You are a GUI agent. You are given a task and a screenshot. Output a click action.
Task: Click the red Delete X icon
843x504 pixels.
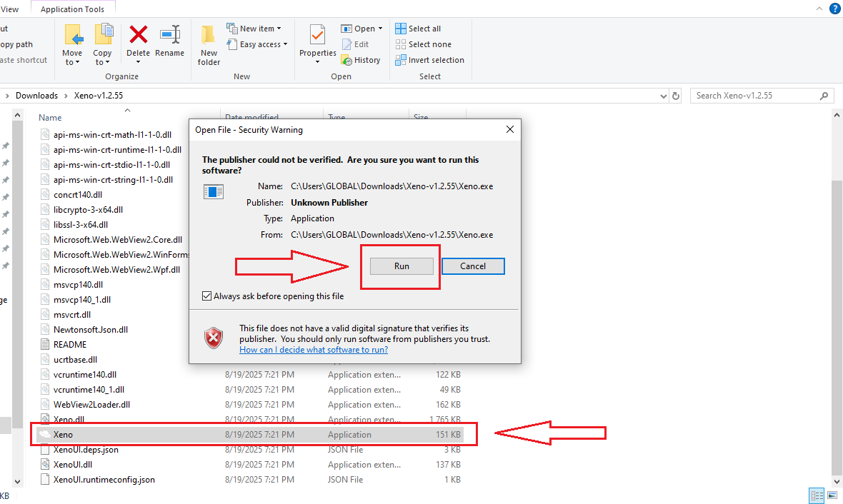pos(138,35)
